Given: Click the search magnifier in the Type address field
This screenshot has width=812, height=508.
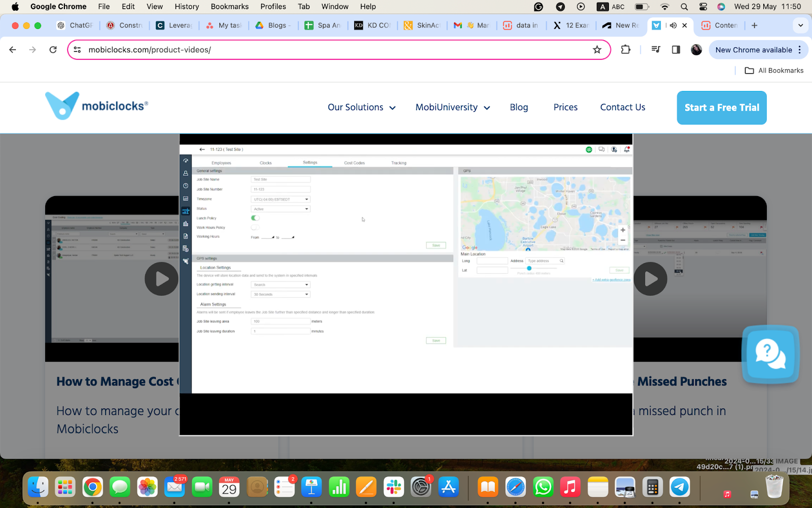Looking at the screenshot, I should coord(561,261).
